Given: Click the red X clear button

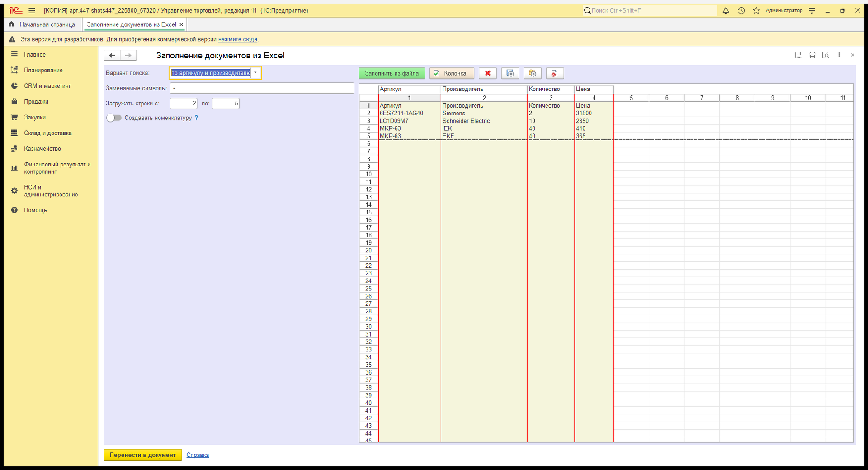Looking at the screenshot, I should pos(488,73).
